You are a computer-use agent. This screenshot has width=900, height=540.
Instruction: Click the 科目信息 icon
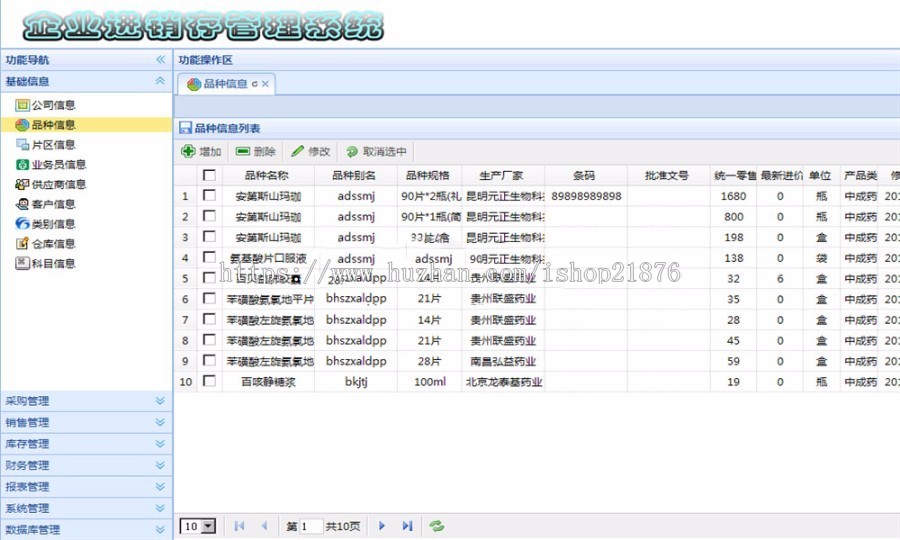click(22, 263)
